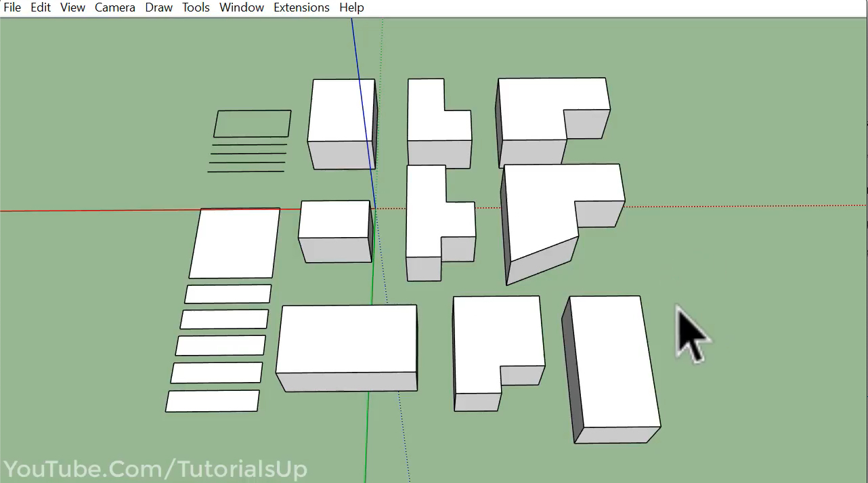Open the File menu
The height and width of the screenshot is (483, 868).
[12, 7]
